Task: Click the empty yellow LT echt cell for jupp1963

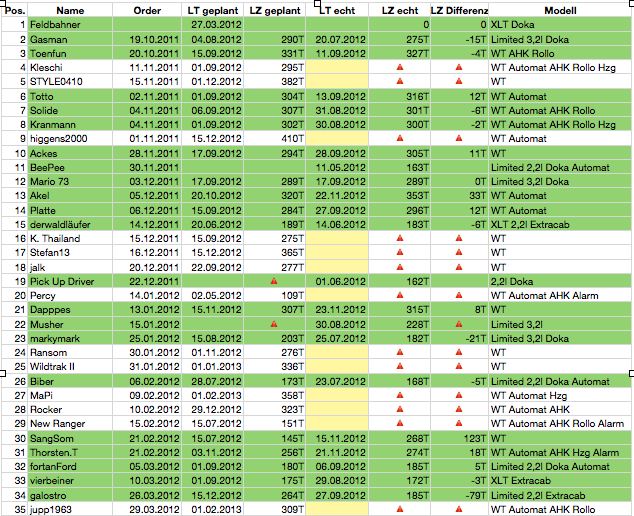Action: point(337,509)
